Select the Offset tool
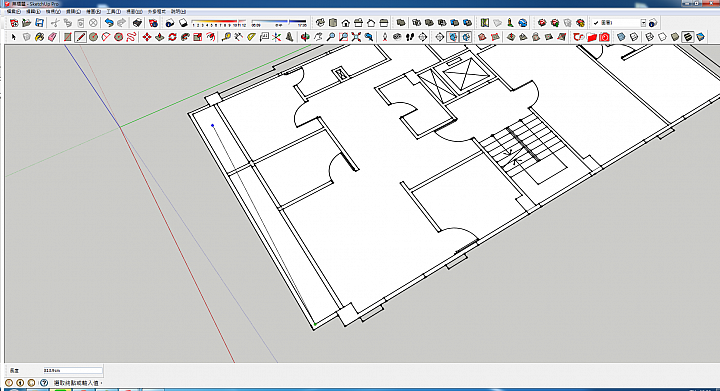Image resolution: width=720 pixels, height=391 pixels. 211,37
